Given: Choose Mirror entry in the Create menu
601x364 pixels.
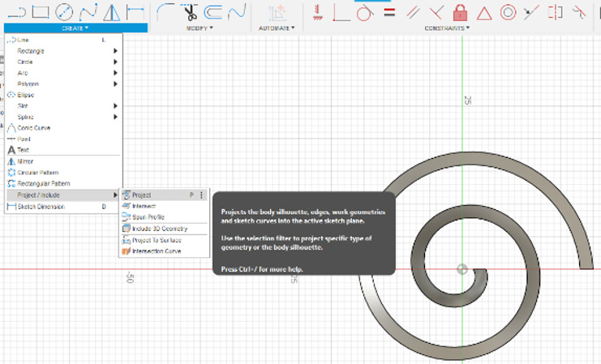Looking at the screenshot, I should coord(63,161).
